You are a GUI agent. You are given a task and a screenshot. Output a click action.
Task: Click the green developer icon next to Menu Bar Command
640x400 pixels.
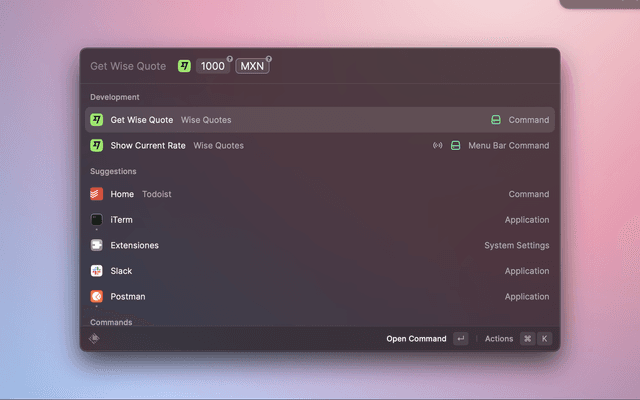pos(455,146)
